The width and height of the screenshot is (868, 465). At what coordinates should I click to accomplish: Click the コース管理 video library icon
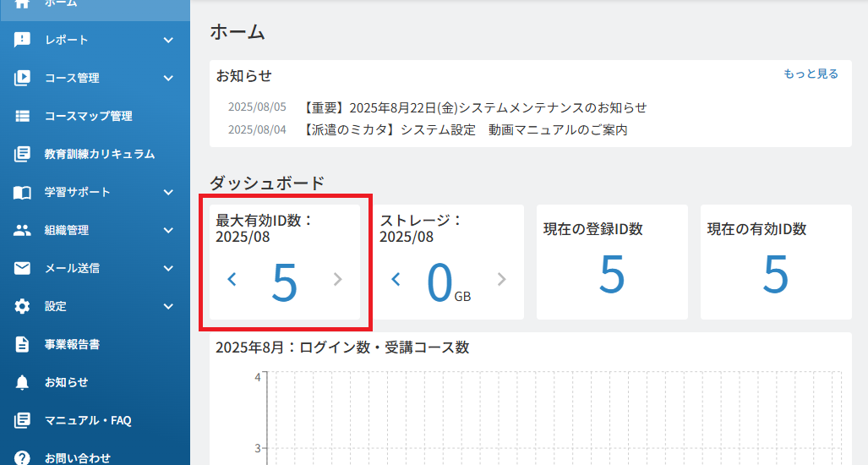(22, 78)
